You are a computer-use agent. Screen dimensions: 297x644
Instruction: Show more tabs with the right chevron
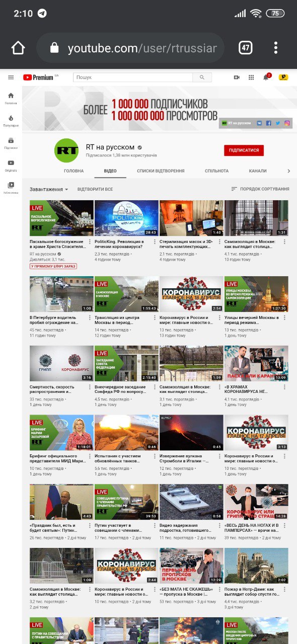point(288,171)
